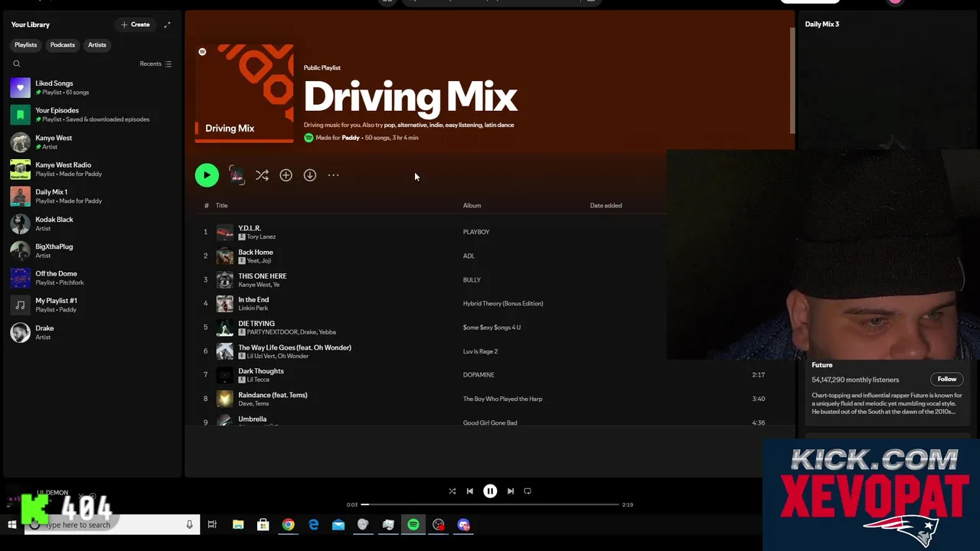980x551 pixels.
Task: Open the Create menu in Your Library
Action: point(136,24)
